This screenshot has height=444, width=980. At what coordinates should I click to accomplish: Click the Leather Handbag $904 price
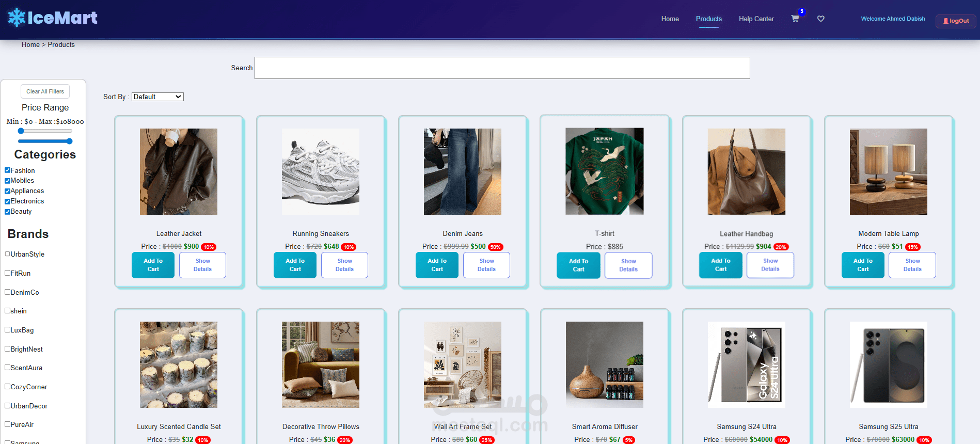tap(763, 247)
